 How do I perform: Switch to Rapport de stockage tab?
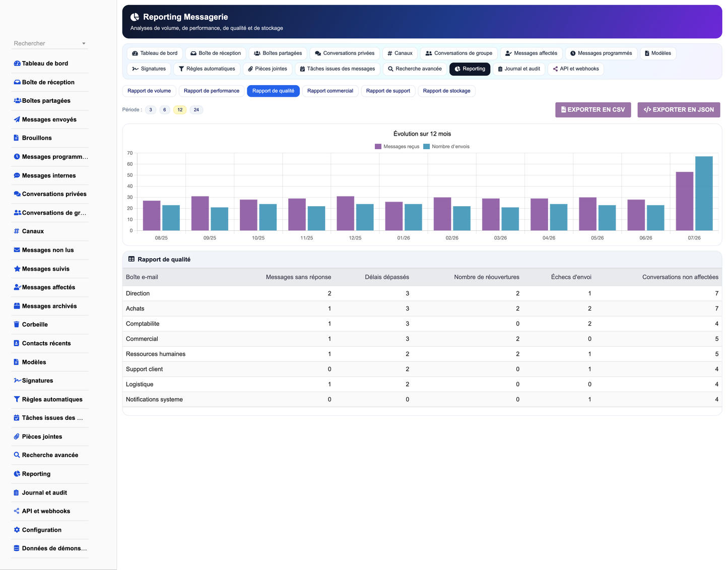(x=447, y=91)
